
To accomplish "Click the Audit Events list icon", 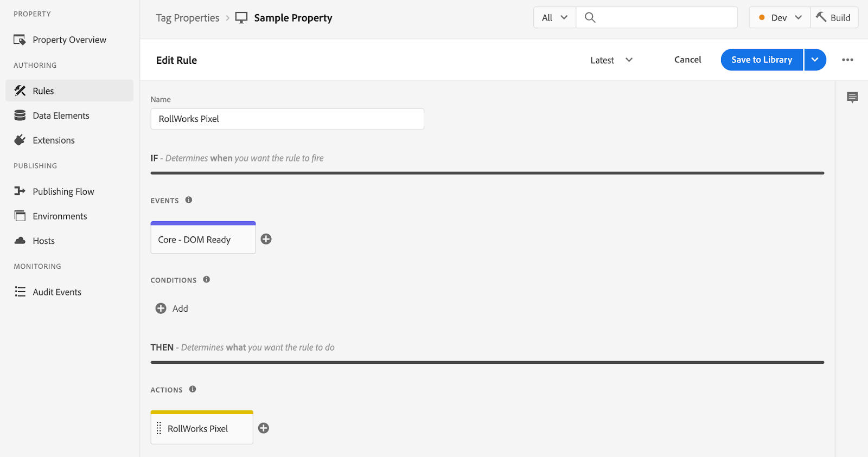I will 20,292.
